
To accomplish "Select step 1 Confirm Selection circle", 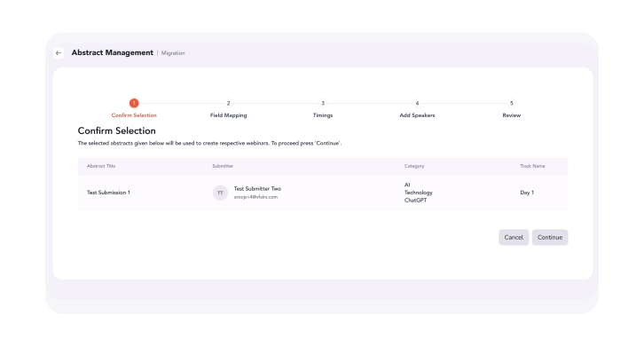I will click(x=134, y=103).
